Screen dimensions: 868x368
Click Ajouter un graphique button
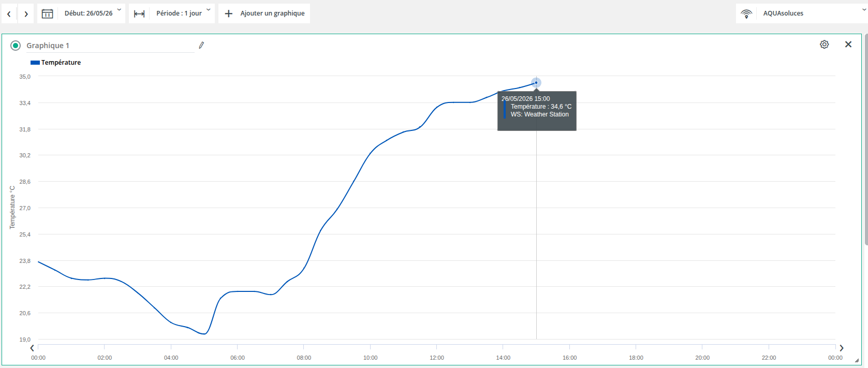264,13
